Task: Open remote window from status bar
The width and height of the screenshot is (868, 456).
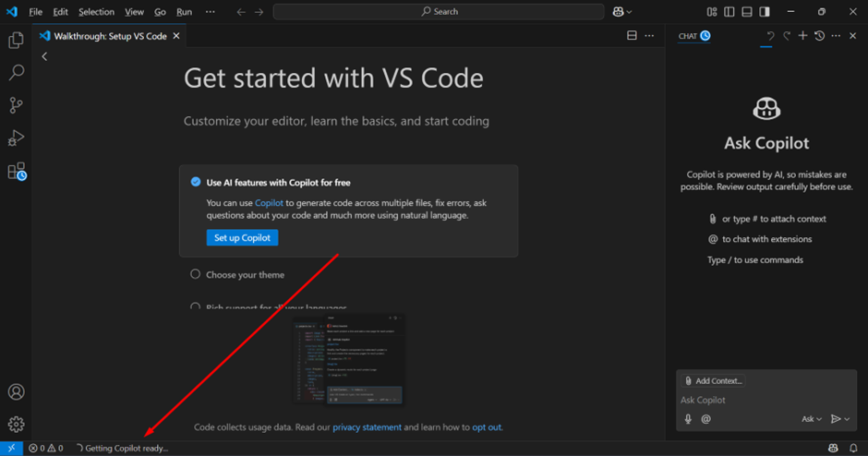Action: pyautogui.click(x=11, y=449)
